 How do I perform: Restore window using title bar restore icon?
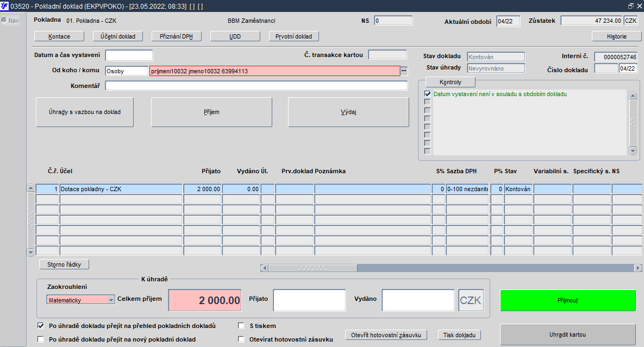coord(631,6)
